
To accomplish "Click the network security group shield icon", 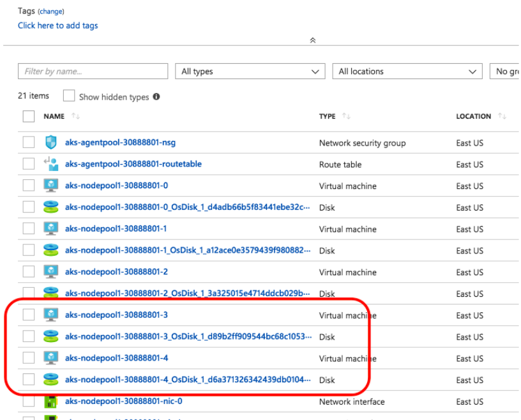I will click(x=51, y=142).
